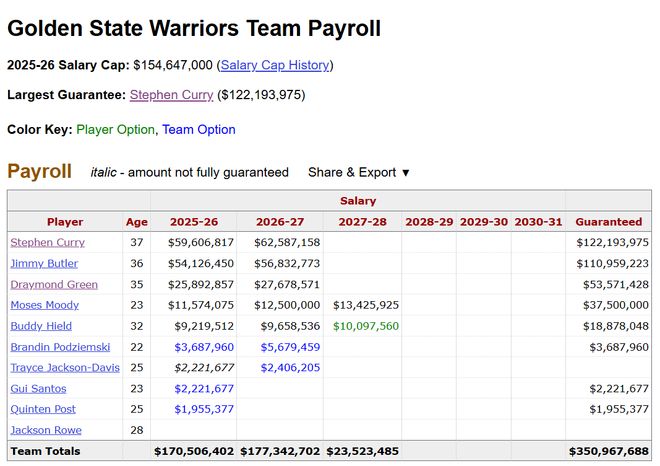Open Brandin Podziemski's player link
This screenshot has width=660, height=466.
click(x=60, y=347)
